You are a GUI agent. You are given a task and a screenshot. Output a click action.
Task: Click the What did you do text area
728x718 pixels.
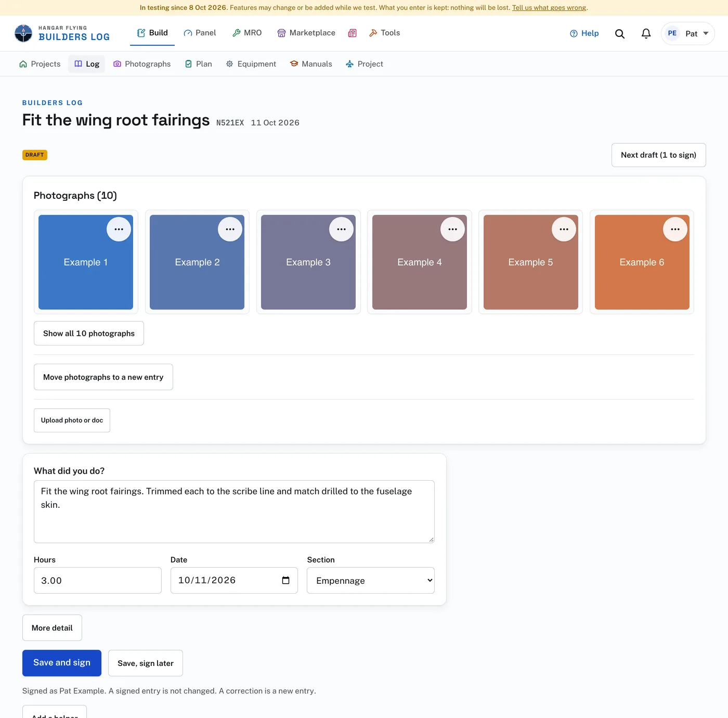coord(234,512)
